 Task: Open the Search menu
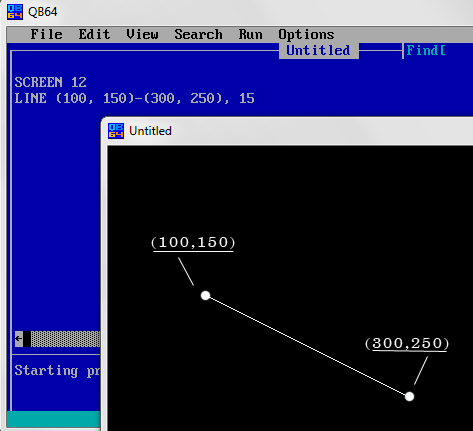pos(198,34)
